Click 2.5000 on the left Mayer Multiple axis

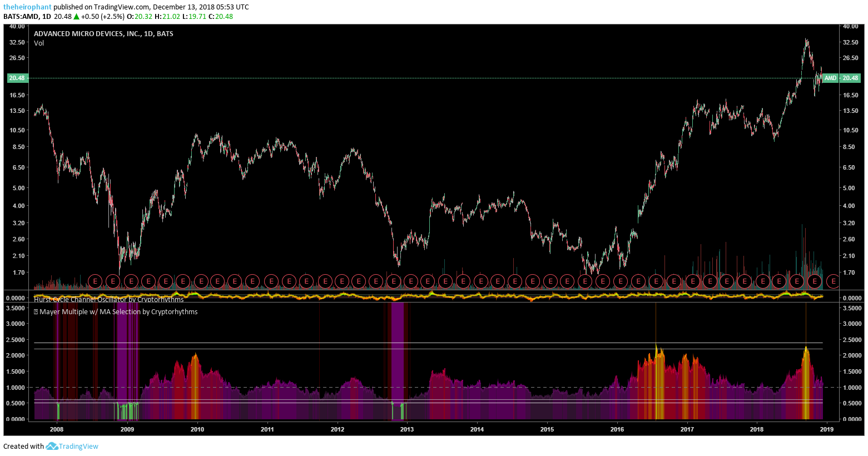coord(16,340)
